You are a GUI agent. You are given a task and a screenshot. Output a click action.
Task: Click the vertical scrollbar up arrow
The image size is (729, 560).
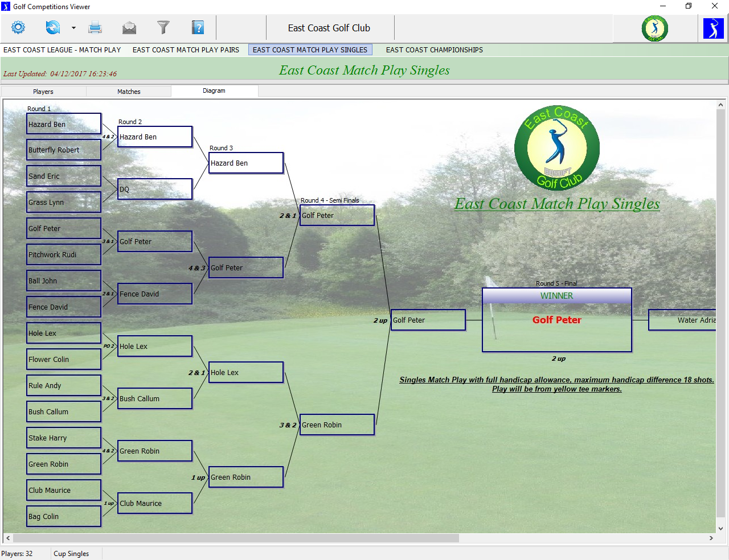(720, 105)
